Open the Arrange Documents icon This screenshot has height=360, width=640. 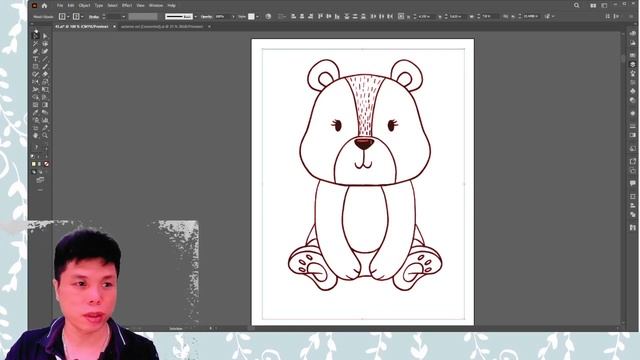pos(593,6)
